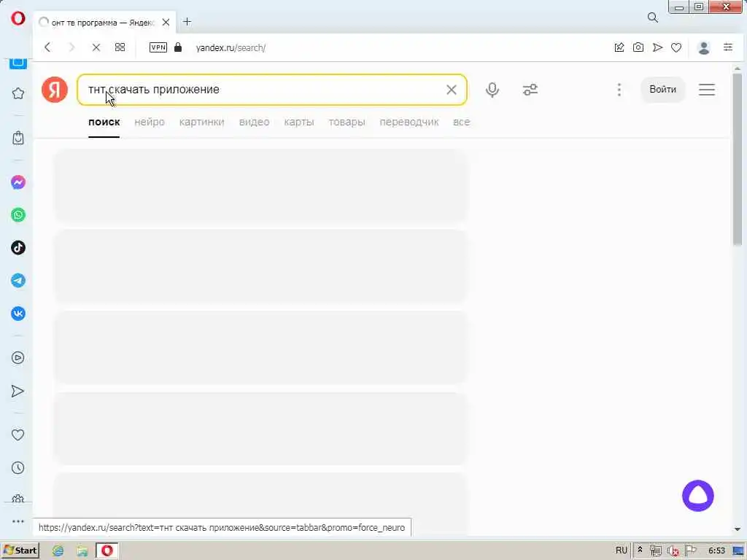The height and width of the screenshot is (560, 747).
Task: Stop page loading with the X button
Action: pos(96,47)
